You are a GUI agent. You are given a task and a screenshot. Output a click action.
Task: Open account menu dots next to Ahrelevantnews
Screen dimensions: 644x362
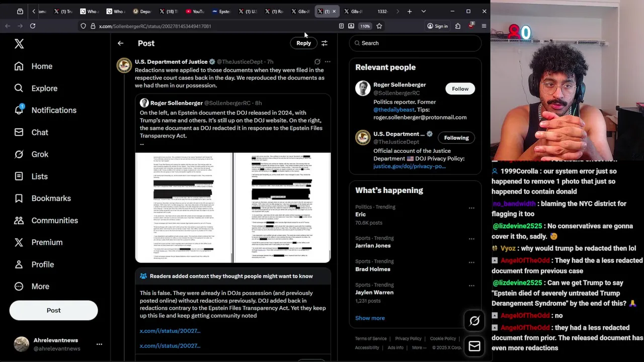[99, 344]
